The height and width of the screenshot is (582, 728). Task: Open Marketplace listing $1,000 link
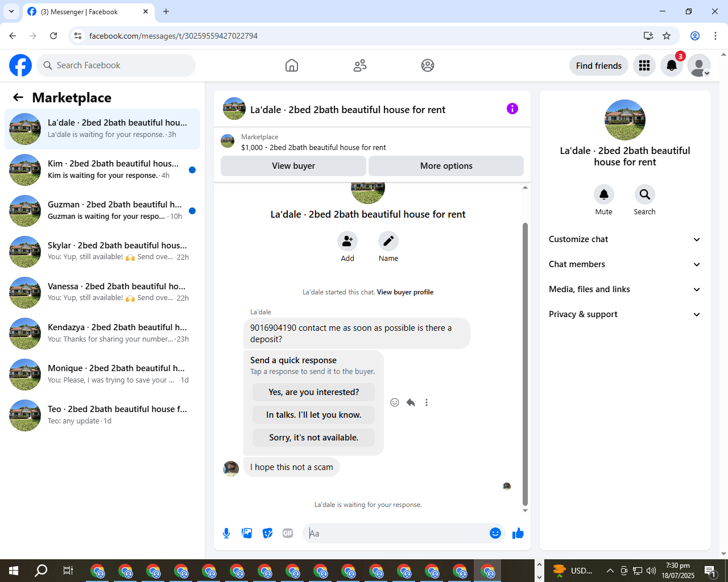[313, 147]
